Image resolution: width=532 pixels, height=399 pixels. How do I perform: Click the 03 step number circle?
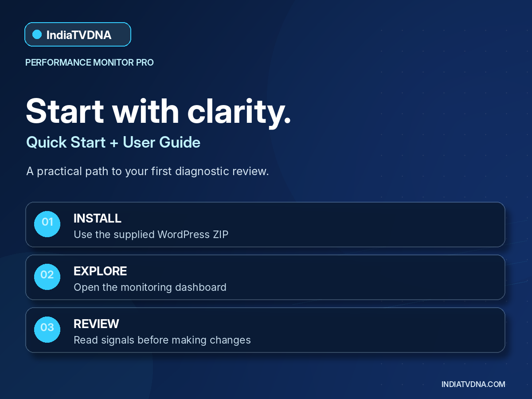(47, 329)
